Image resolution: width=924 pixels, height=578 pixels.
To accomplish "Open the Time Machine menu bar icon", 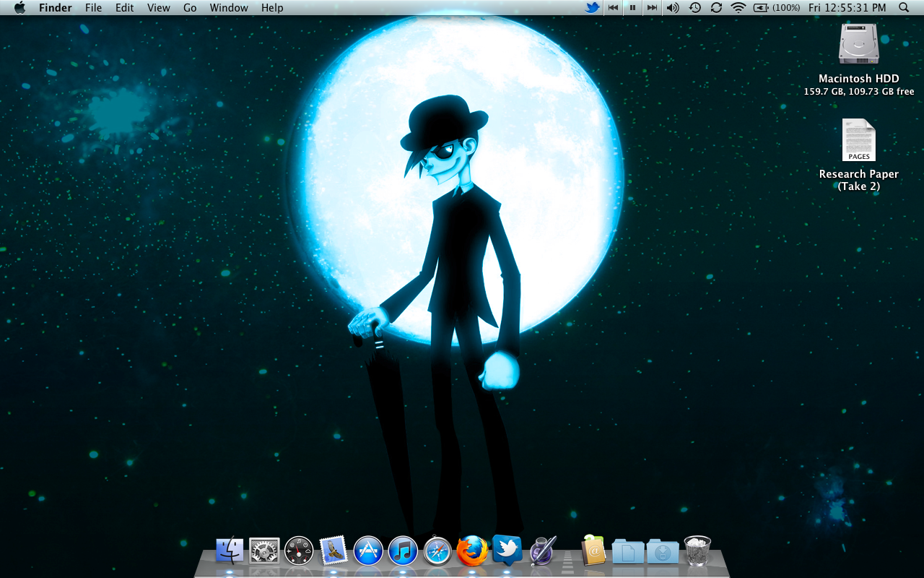I will pos(694,7).
